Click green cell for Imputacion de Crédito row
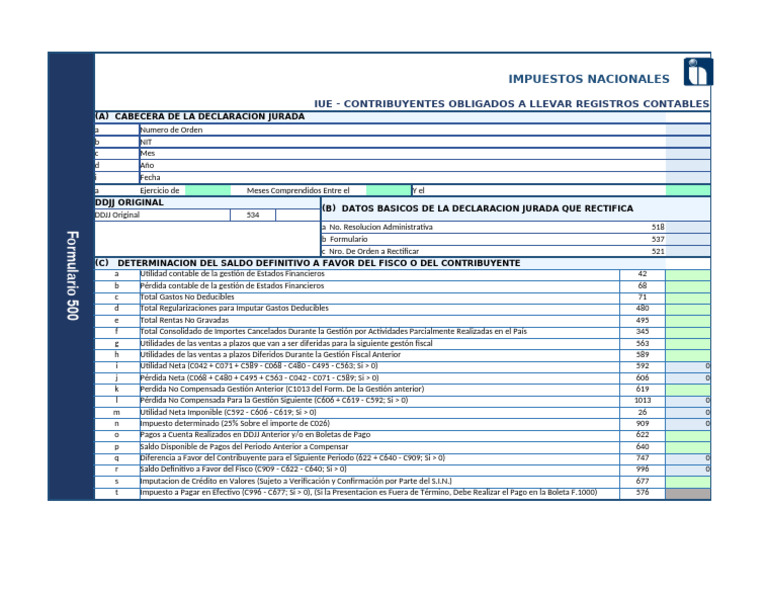 [x=688, y=481]
